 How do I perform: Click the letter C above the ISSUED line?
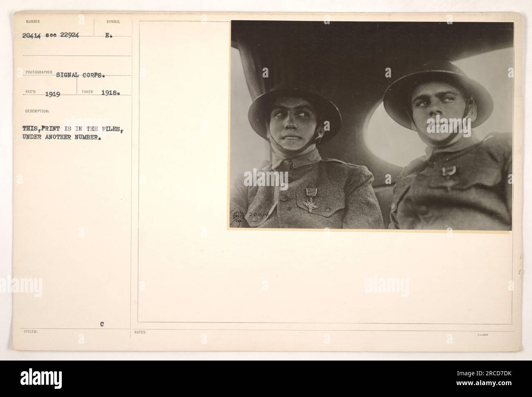tap(101, 324)
